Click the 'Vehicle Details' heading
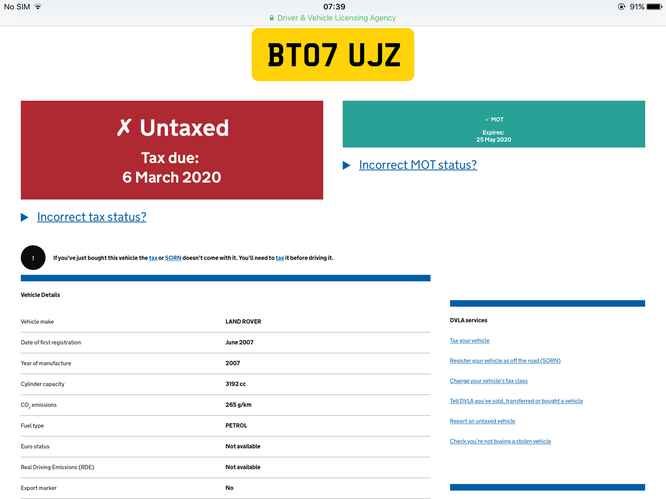 point(40,295)
